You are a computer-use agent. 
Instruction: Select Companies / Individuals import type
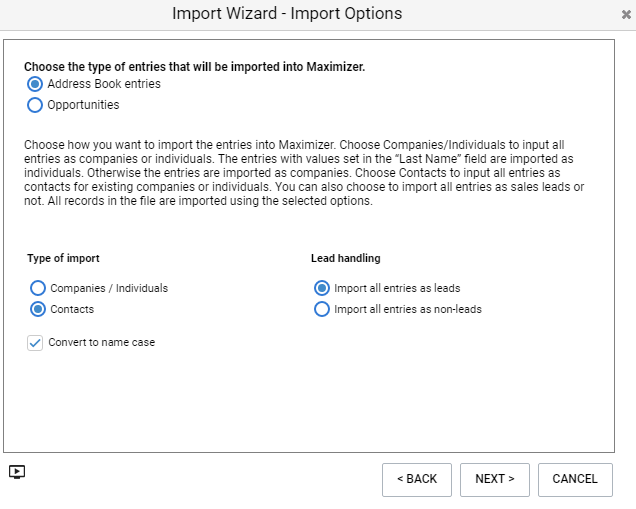(38, 288)
